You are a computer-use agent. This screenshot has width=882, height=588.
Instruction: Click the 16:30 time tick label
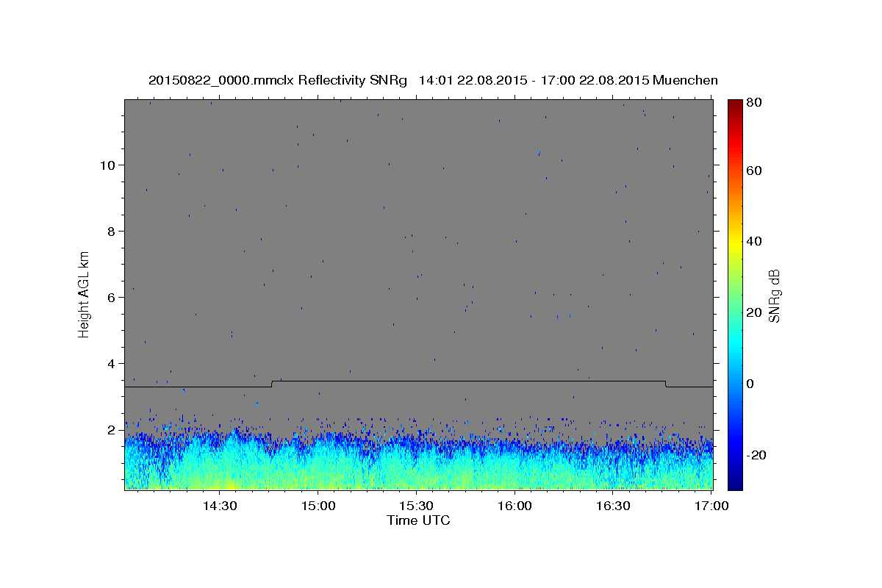click(x=613, y=506)
